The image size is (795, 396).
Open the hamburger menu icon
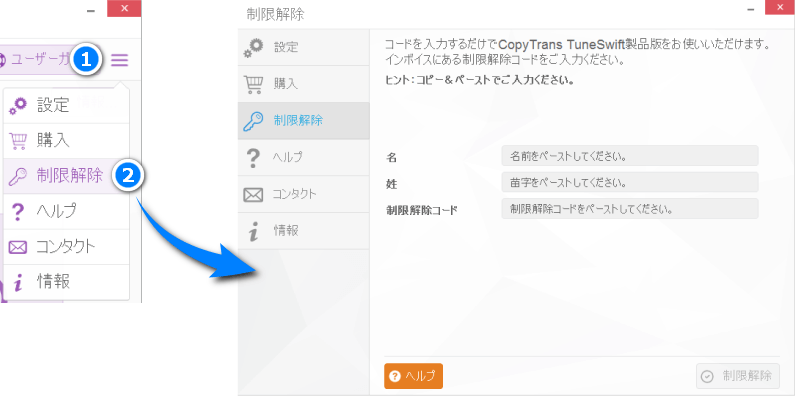point(120,61)
